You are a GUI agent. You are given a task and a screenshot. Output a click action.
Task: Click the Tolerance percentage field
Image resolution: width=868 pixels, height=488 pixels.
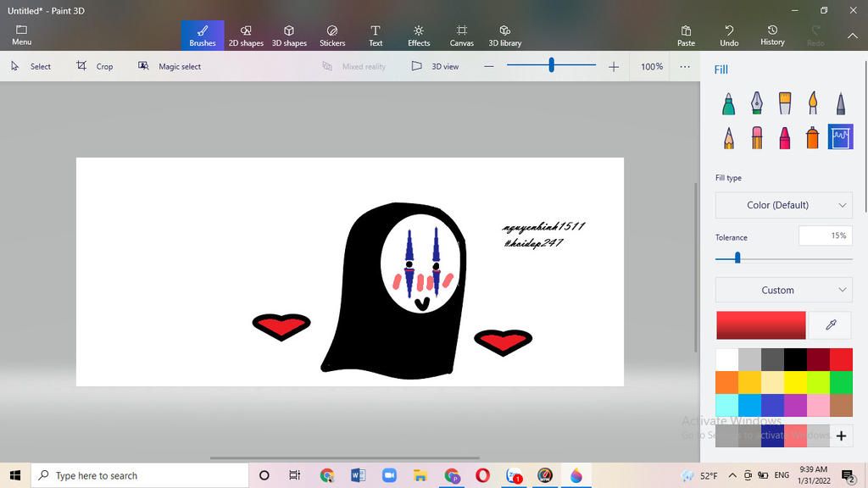pos(825,236)
